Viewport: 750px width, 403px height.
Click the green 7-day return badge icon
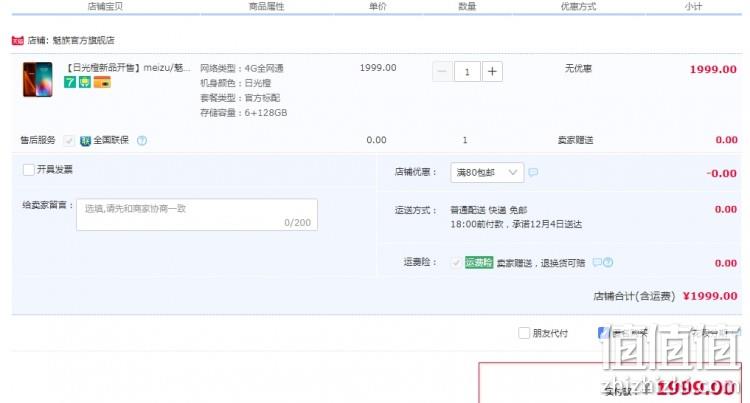70,82
